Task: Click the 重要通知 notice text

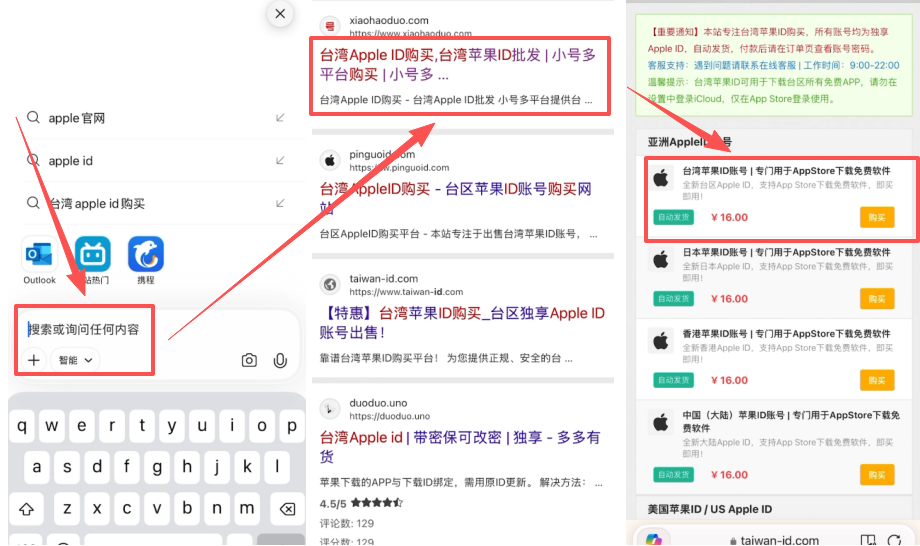Action: tap(768, 40)
